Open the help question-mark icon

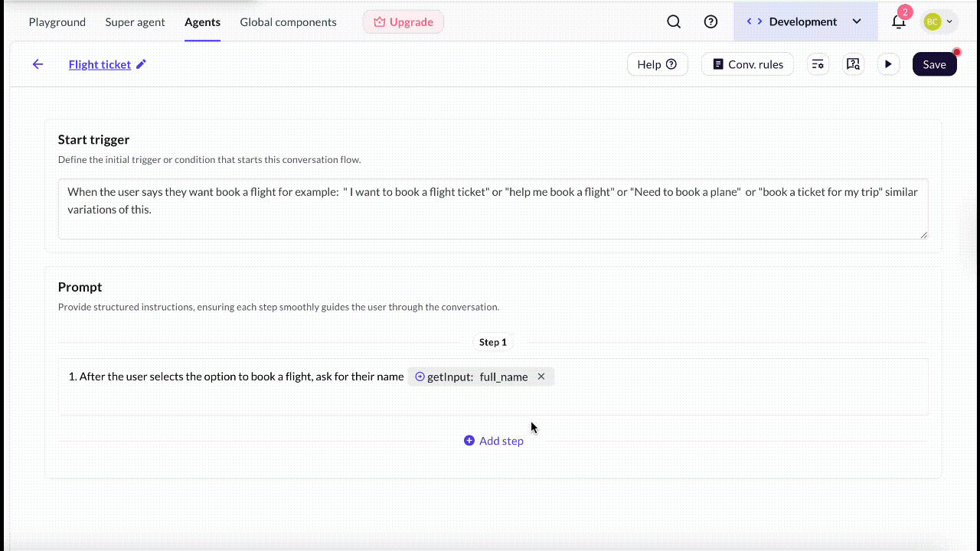click(710, 21)
